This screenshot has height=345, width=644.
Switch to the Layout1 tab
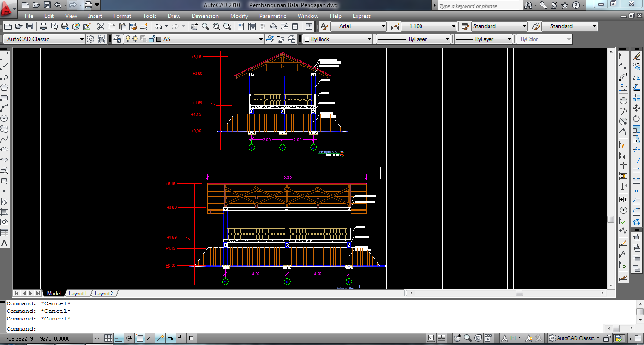[78, 294]
